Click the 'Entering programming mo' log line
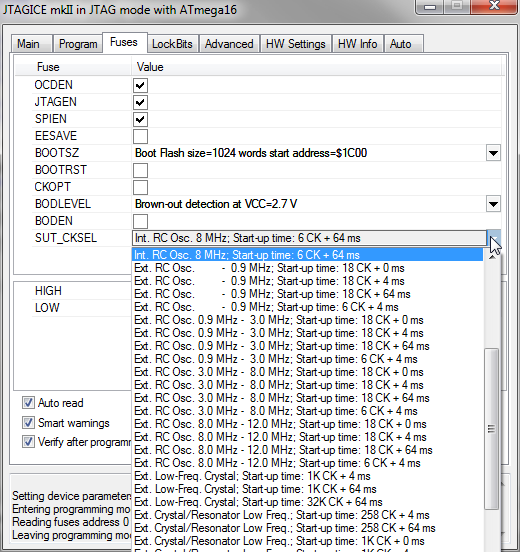Screen dimensions: 520x552 pos(71,509)
